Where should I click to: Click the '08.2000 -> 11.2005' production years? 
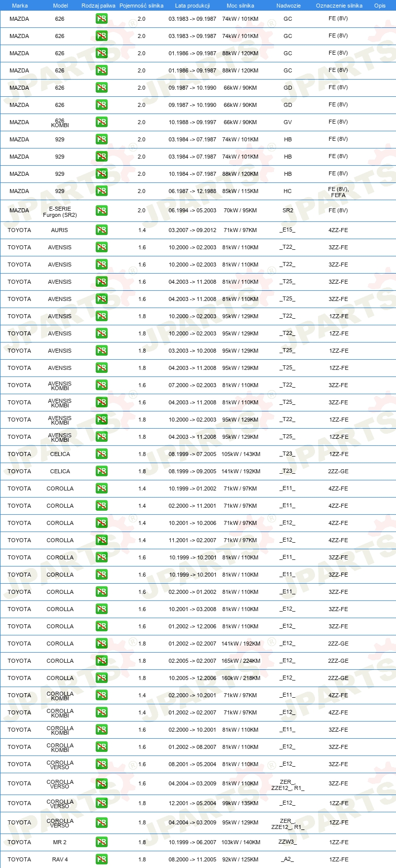192,859
